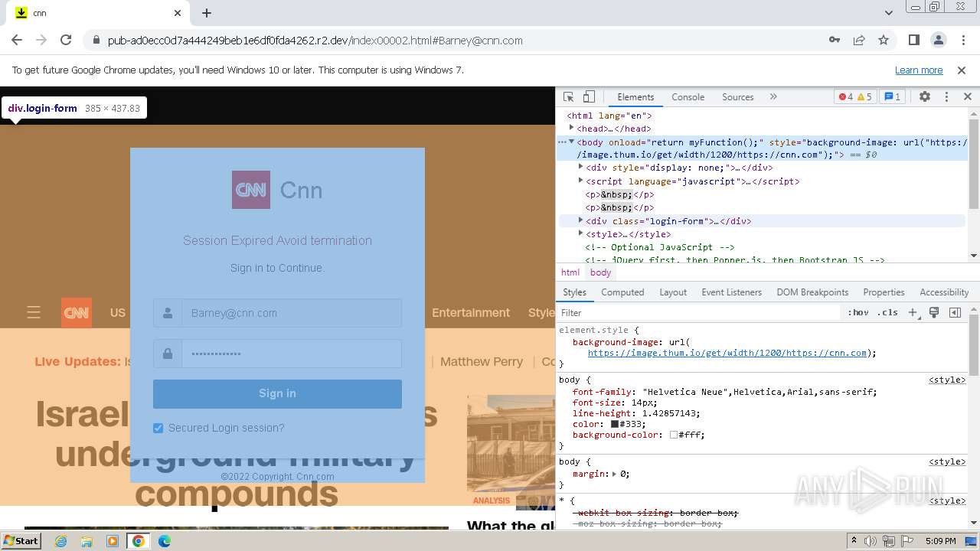Open the Chrome profile avatar menu

click(938, 40)
